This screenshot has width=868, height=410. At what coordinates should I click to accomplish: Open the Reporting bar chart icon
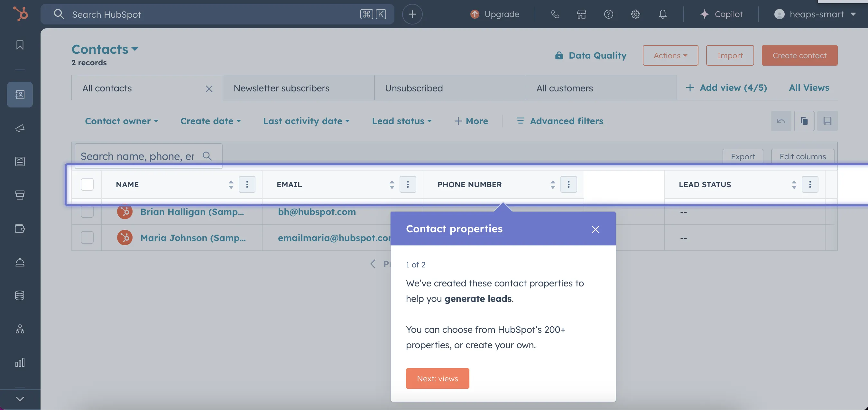[x=20, y=362]
